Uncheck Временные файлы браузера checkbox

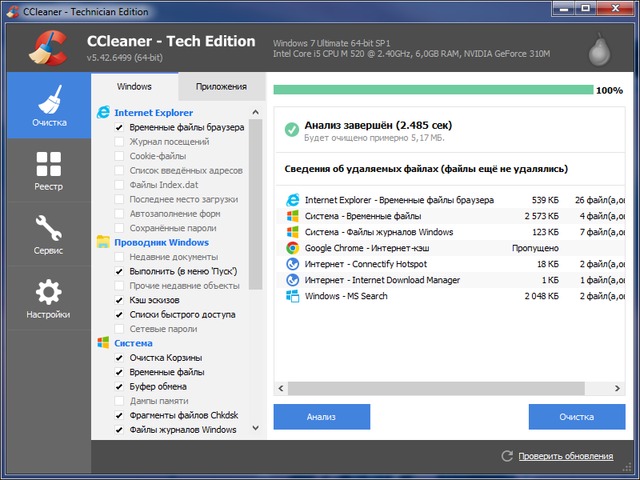120,127
